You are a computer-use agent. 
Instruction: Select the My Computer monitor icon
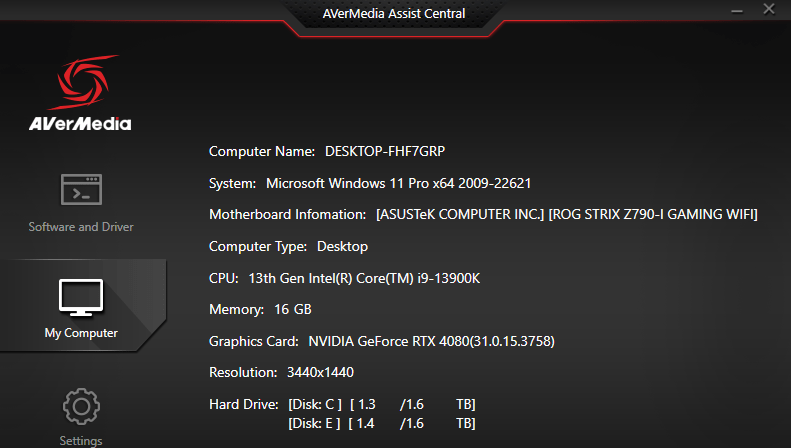[x=81, y=297]
